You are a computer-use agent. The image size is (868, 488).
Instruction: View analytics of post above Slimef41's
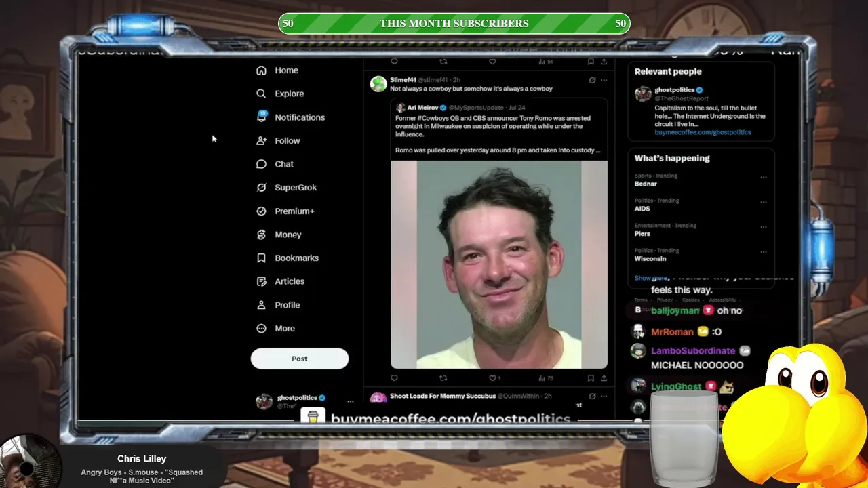(x=545, y=62)
